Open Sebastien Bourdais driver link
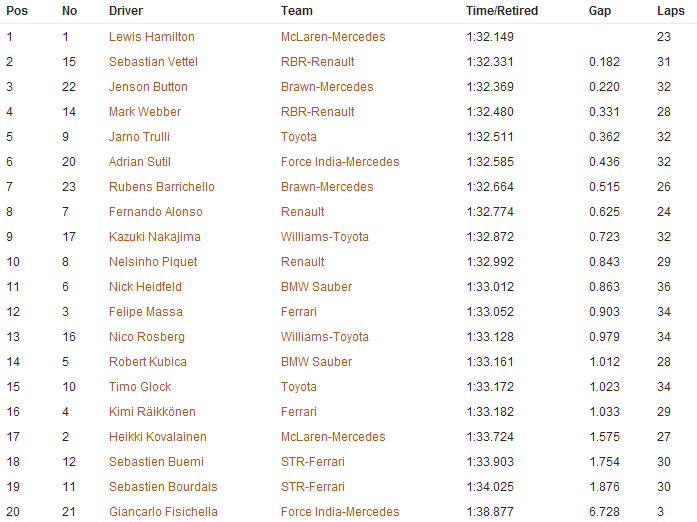697x522 pixels. pos(163,486)
